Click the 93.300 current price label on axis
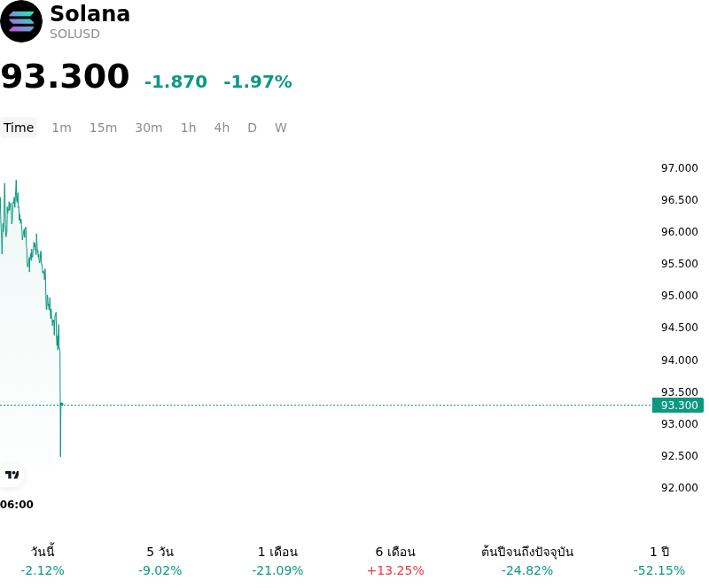 coord(678,405)
